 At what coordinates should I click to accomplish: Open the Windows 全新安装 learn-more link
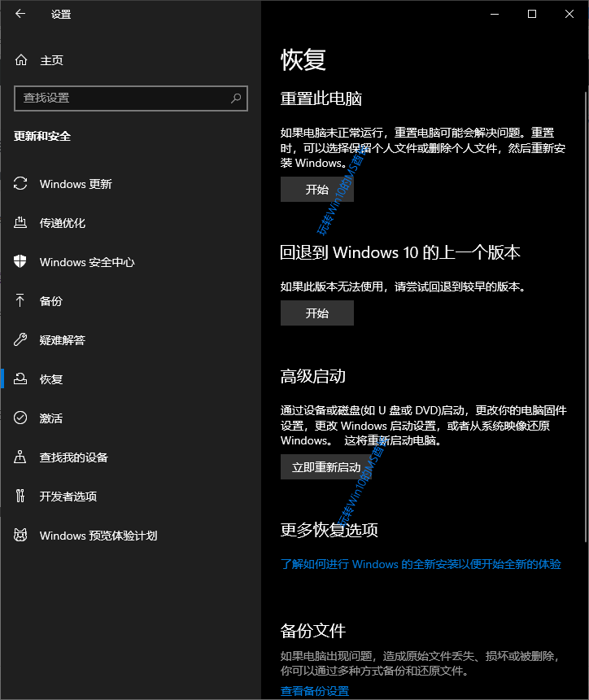[421, 564]
